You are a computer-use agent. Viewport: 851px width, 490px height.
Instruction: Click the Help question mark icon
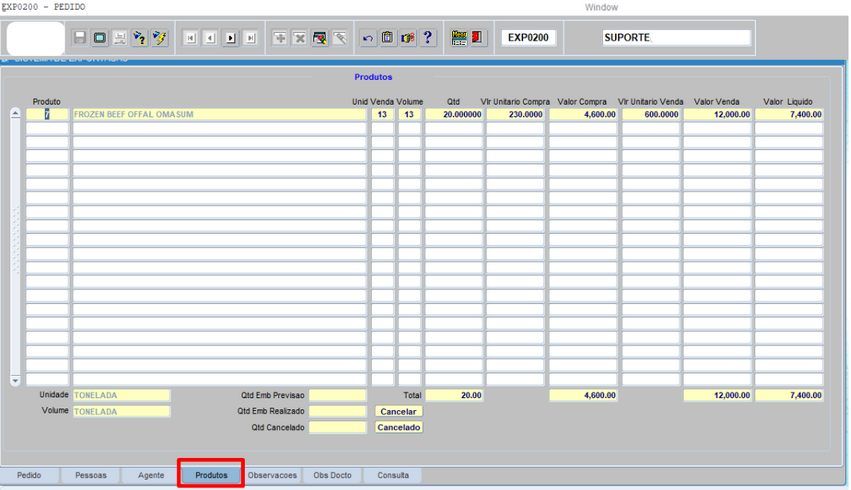click(428, 38)
